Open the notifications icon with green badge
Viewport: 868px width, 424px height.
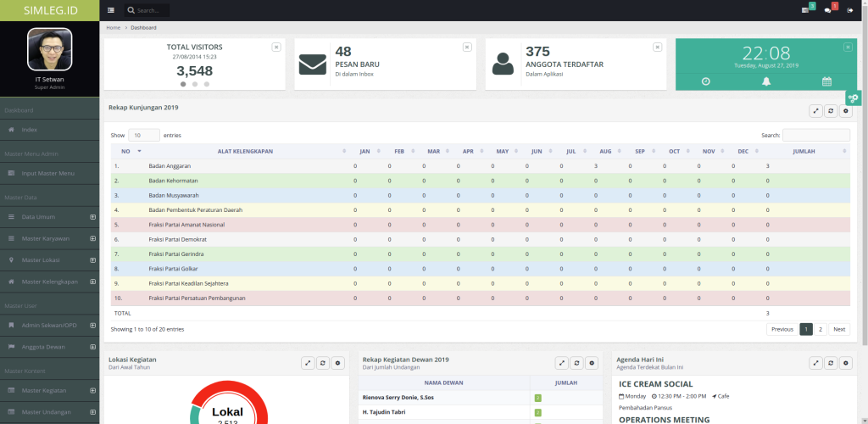click(805, 10)
